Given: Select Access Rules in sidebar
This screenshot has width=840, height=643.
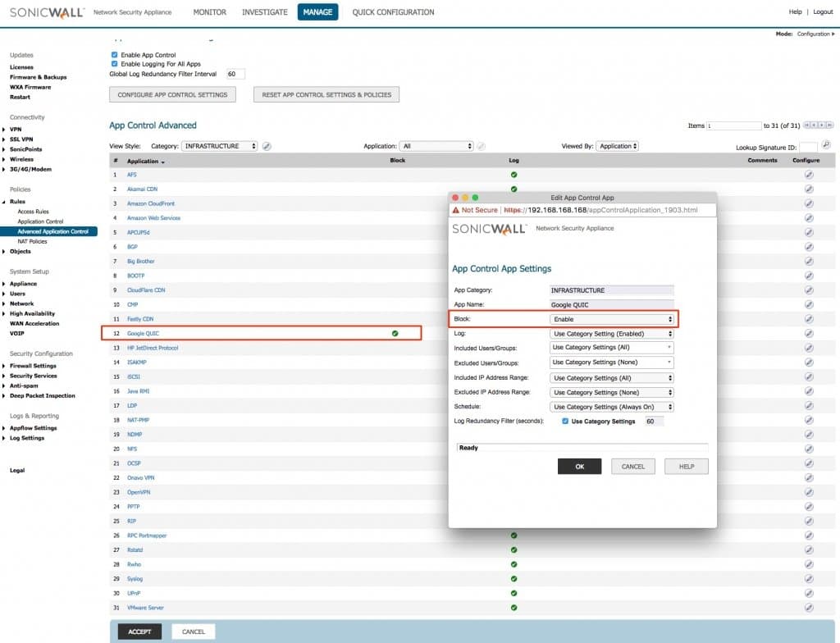Looking at the screenshot, I should coord(33,212).
